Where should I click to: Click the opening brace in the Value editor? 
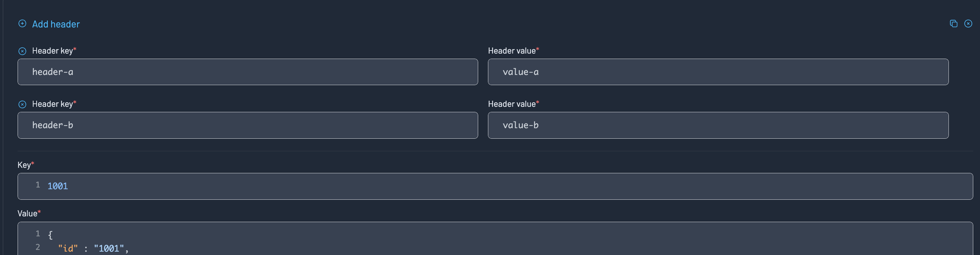50,235
